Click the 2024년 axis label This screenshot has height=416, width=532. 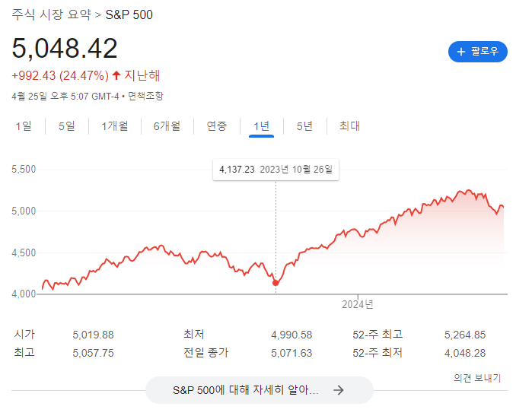coord(357,304)
